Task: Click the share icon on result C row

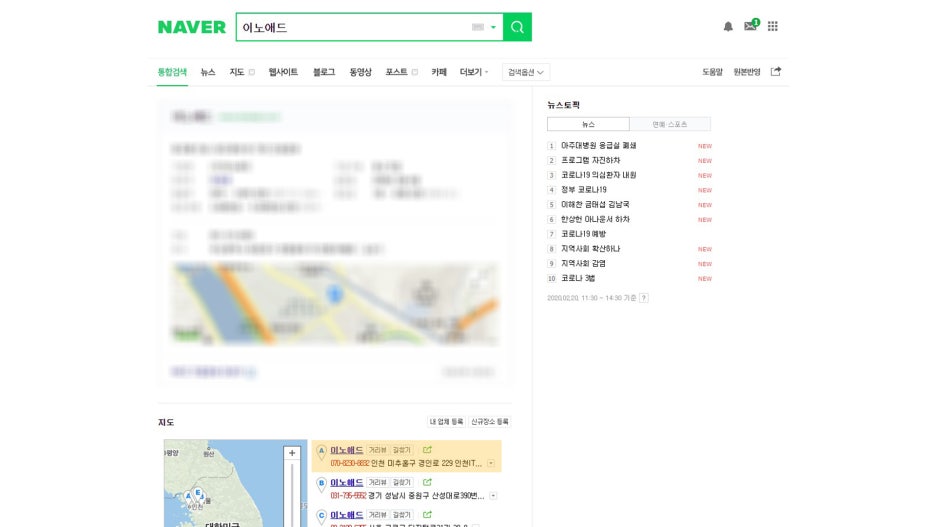Action: click(x=427, y=514)
